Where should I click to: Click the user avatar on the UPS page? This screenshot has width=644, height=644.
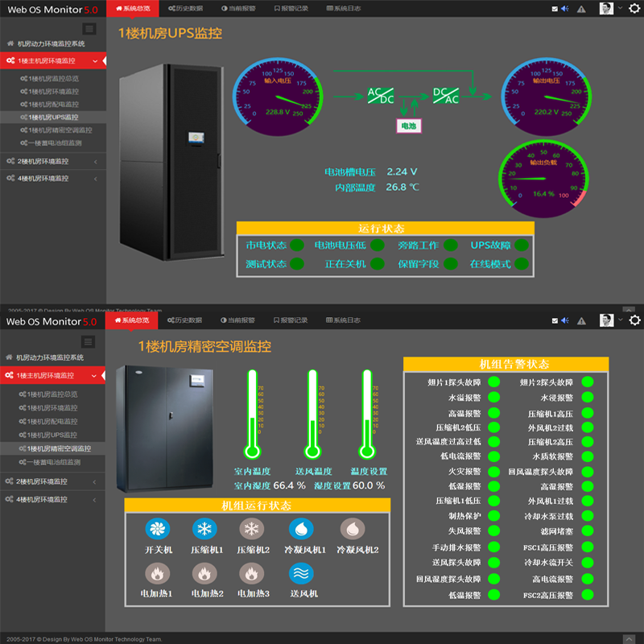pyautogui.click(x=606, y=8)
